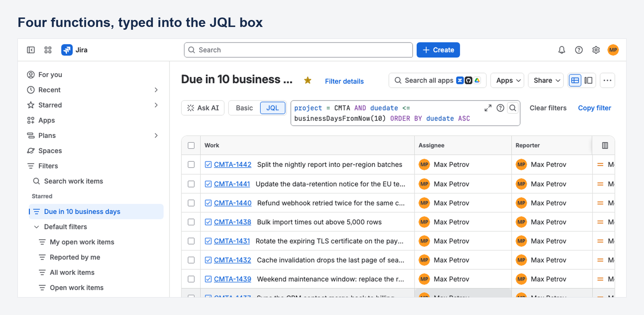The height and width of the screenshot is (315, 644).
Task: Expand the Recent chevron in sidebar
Action: tap(156, 90)
